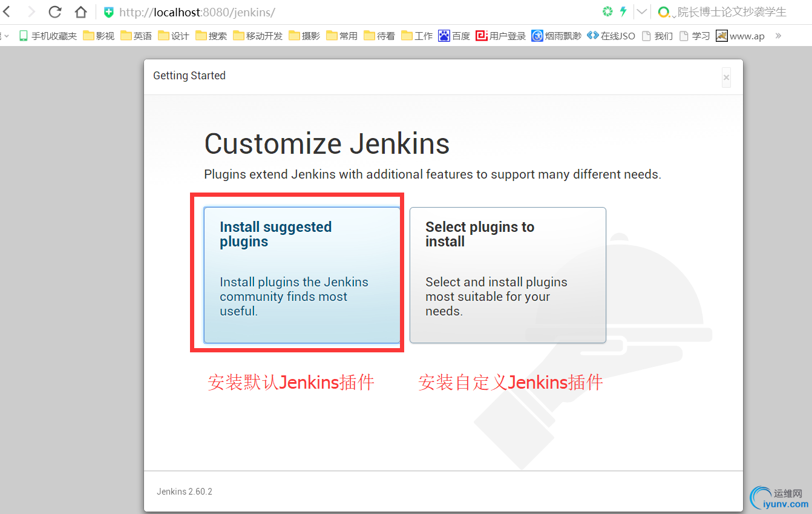Open the 手机收藏夹 bookmark
This screenshot has height=514, width=812.
(48, 36)
